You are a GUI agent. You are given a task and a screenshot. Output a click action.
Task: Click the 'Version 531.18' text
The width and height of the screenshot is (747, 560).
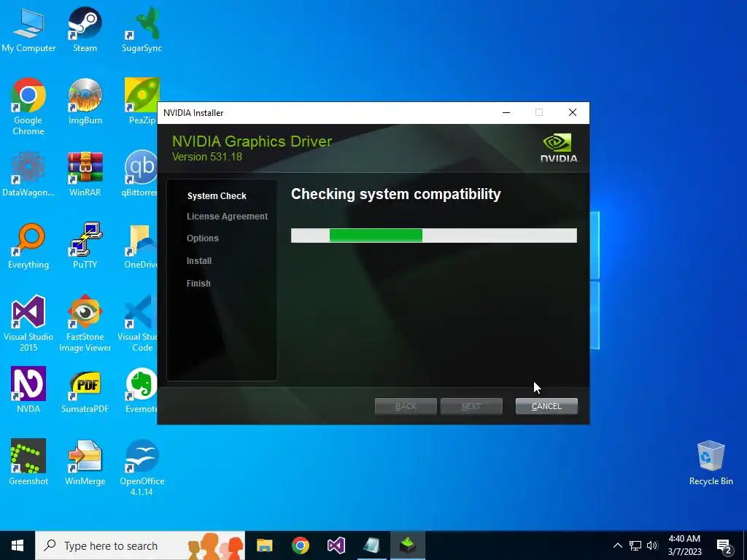(206, 157)
